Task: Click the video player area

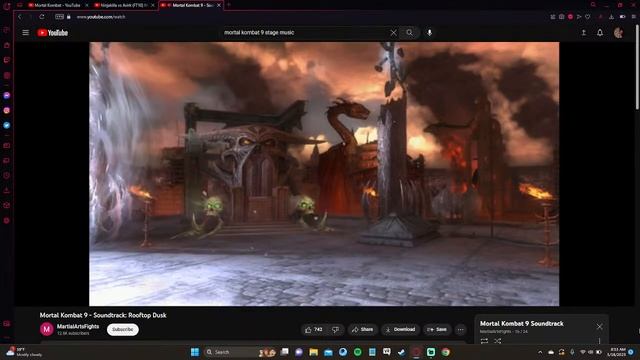Action: (x=324, y=174)
